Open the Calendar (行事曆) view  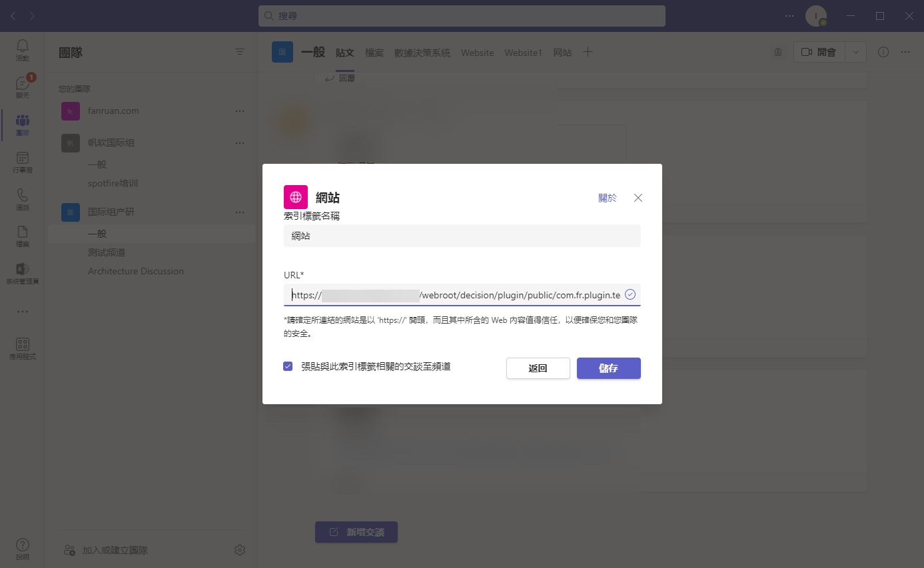click(22, 160)
